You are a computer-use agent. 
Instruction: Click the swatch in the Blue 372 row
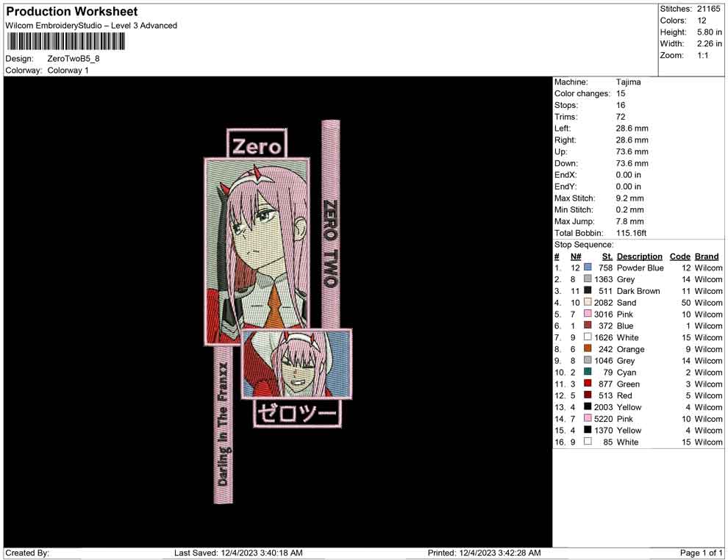pos(588,326)
